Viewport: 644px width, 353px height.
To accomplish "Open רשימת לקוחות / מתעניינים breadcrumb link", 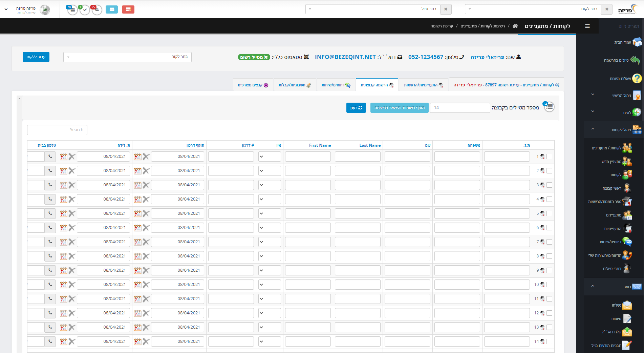I will pos(482,26).
